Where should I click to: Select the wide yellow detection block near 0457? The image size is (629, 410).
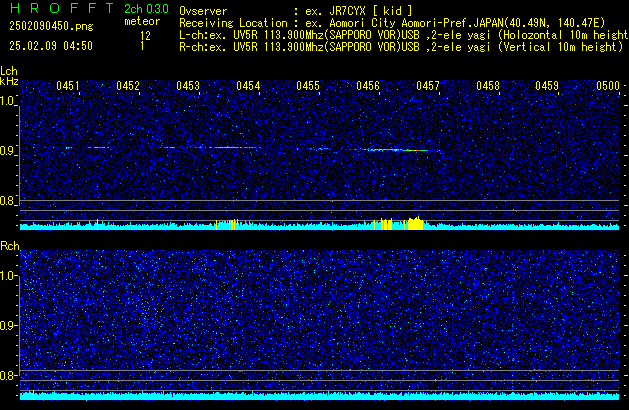[416, 223]
